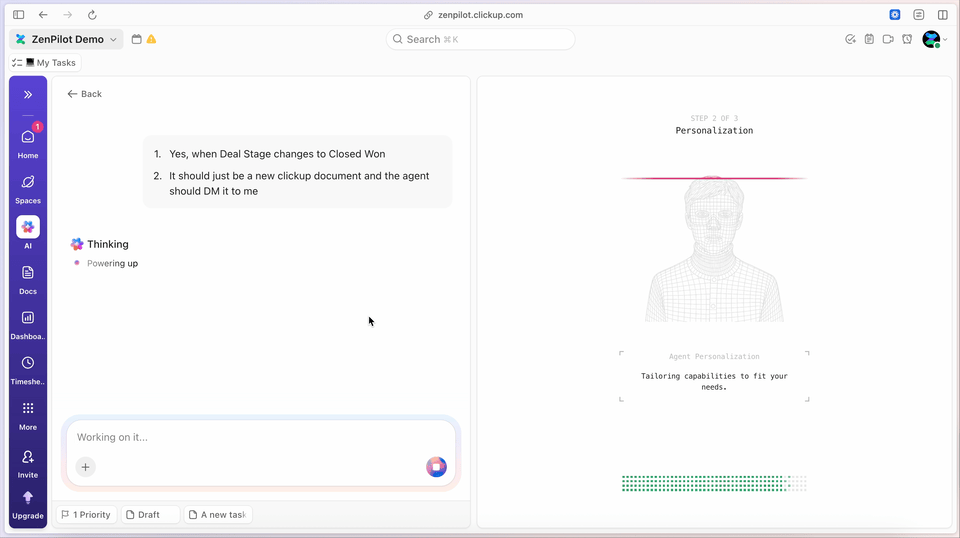Image resolution: width=960 pixels, height=538 pixels.
Task: Reload the page with the refresh icon
Action: pos(92,15)
